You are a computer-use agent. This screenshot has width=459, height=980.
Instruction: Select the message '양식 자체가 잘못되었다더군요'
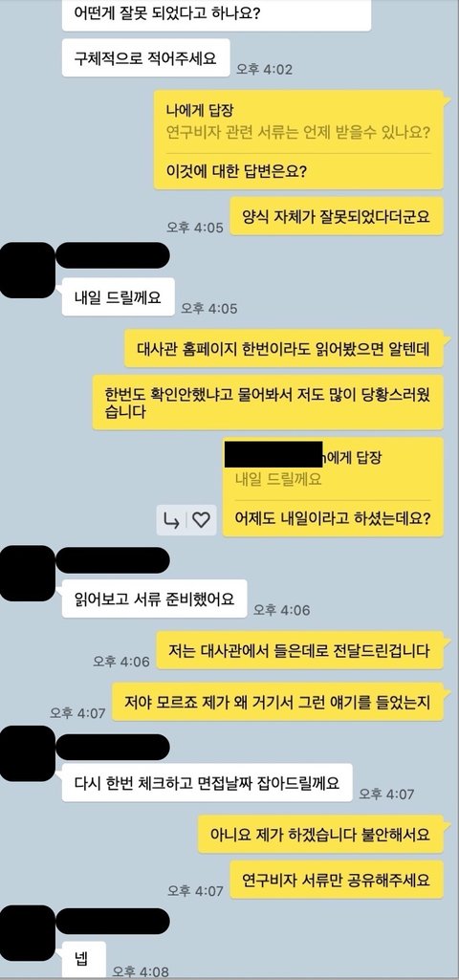point(337,216)
